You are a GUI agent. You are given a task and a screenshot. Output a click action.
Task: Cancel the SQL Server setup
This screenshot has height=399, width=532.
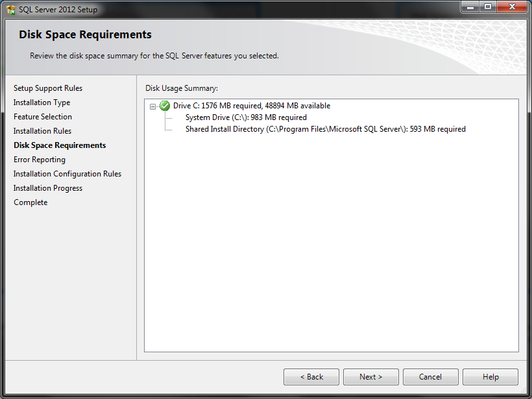(x=430, y=376)
